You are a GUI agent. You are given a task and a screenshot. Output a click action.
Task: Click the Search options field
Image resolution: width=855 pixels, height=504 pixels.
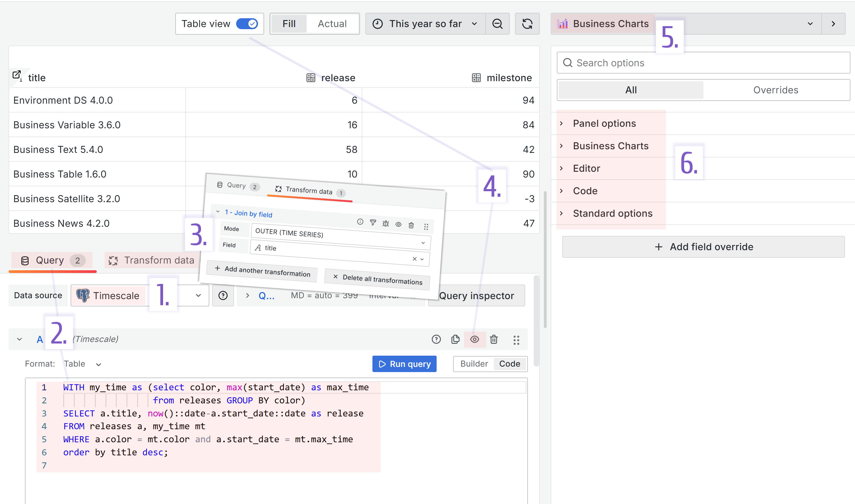(703, 63)
